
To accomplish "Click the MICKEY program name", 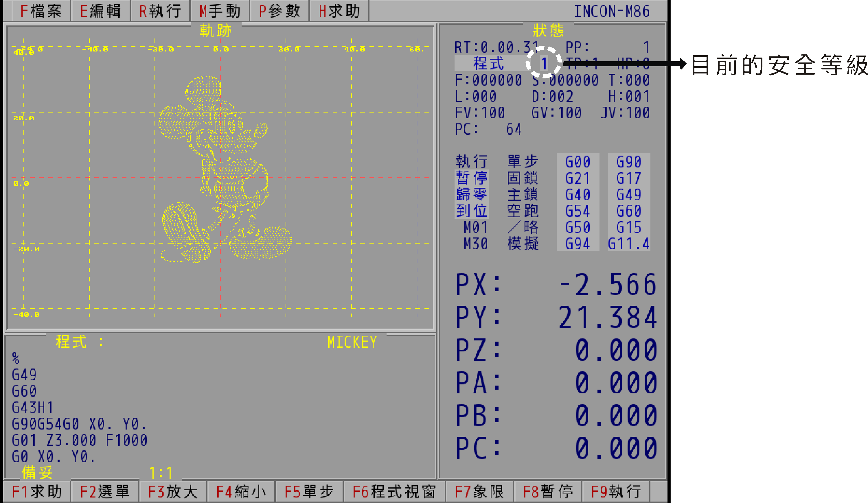I will tap(352, 342).
